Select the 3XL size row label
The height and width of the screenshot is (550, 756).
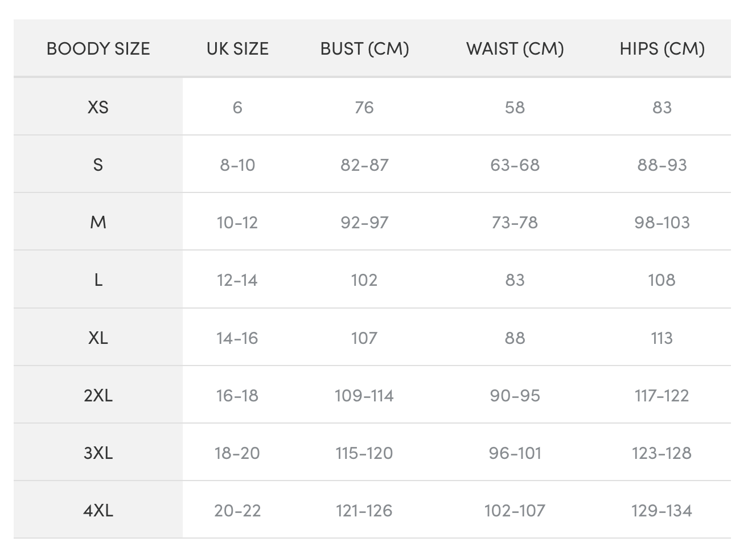point(98,453)
